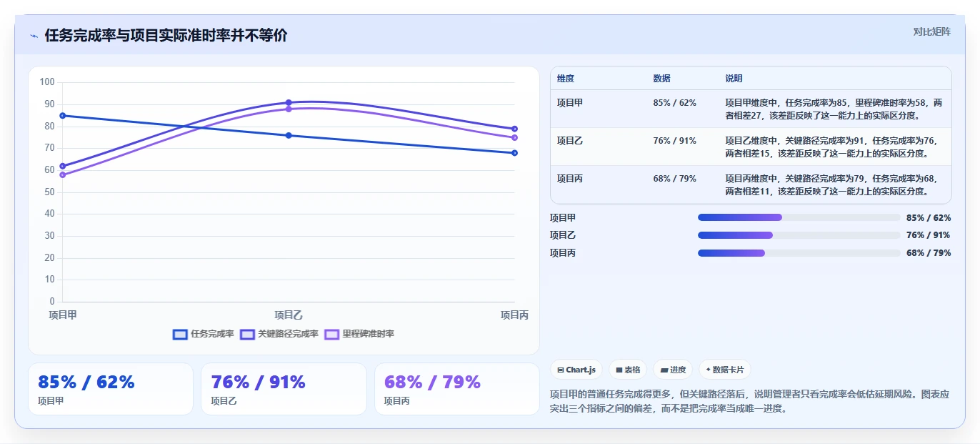Click the 76% / 91% value after progress bar
The width and height of the screenshot is (980, 444).
click(x=929, y=235)
